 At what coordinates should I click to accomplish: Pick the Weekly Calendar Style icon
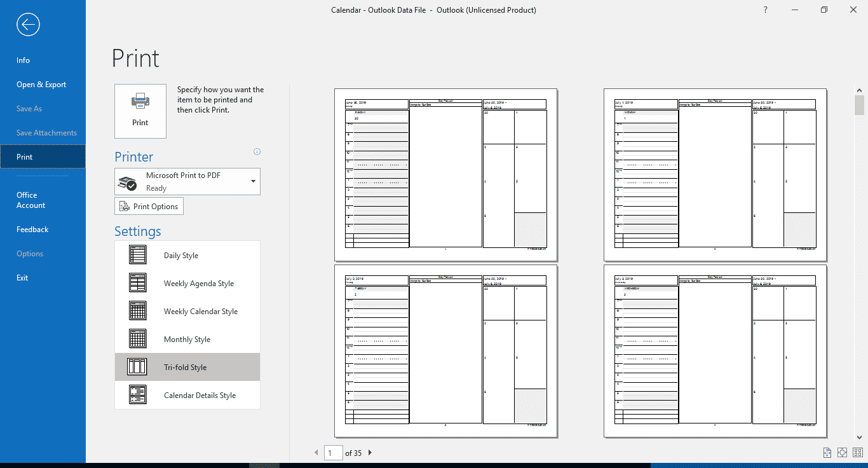click(x=137, y=311)
